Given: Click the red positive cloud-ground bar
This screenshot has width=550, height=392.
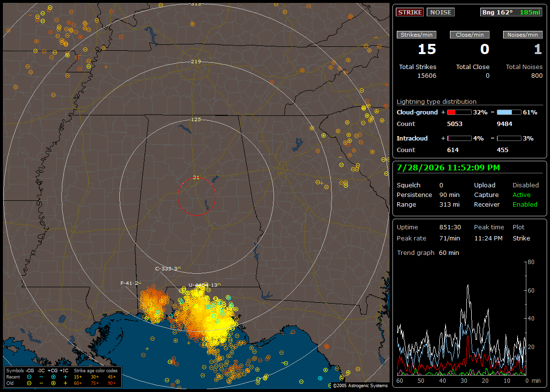Looking at the screenshot, I should point(459,112).
